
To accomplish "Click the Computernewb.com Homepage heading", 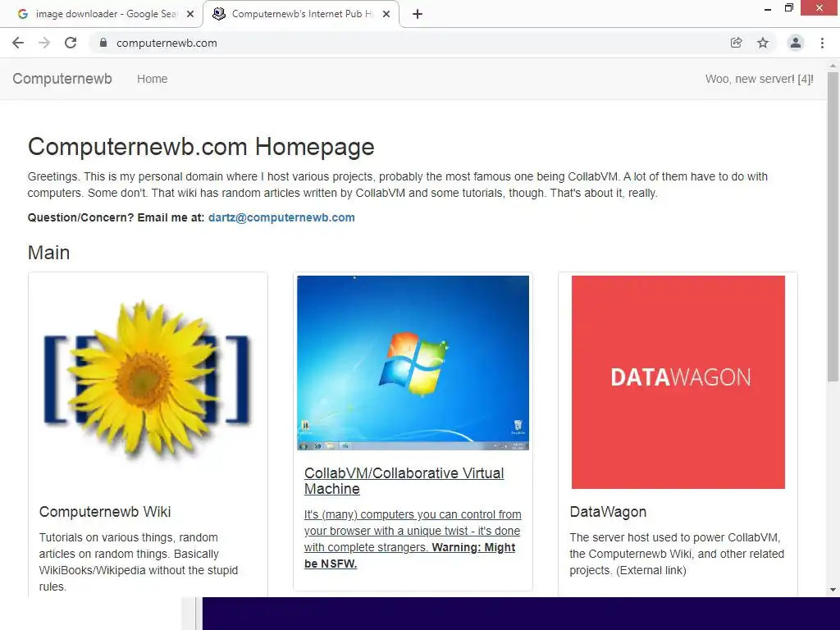I will (x=201, y=147).
